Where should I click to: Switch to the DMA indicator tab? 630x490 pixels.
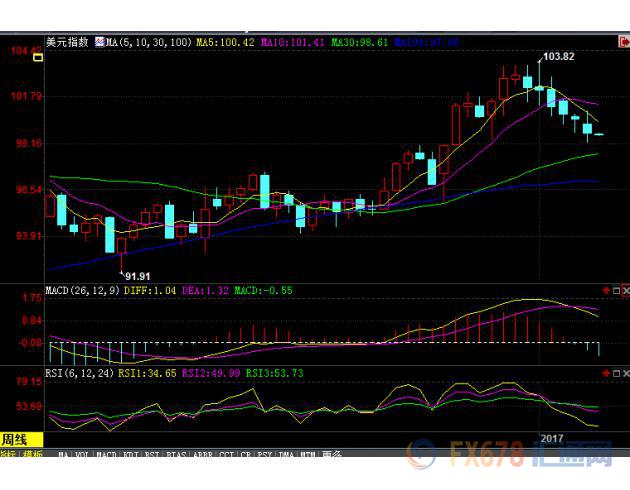[x=285, y=454]
